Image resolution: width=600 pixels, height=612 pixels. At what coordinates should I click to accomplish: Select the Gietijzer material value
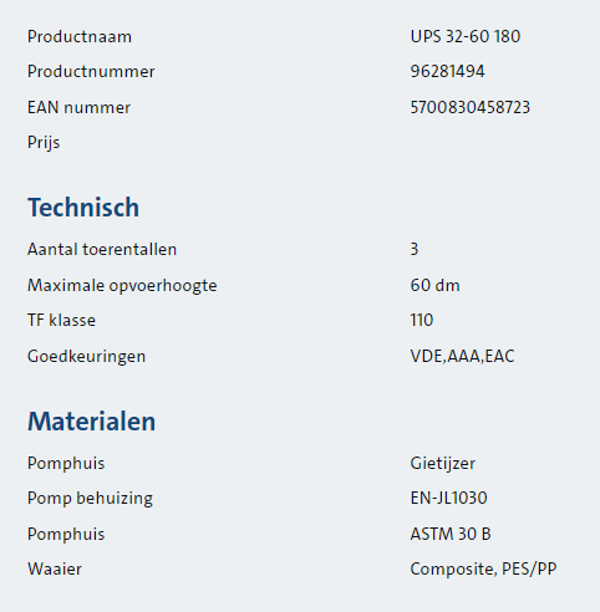click(443, 463)
